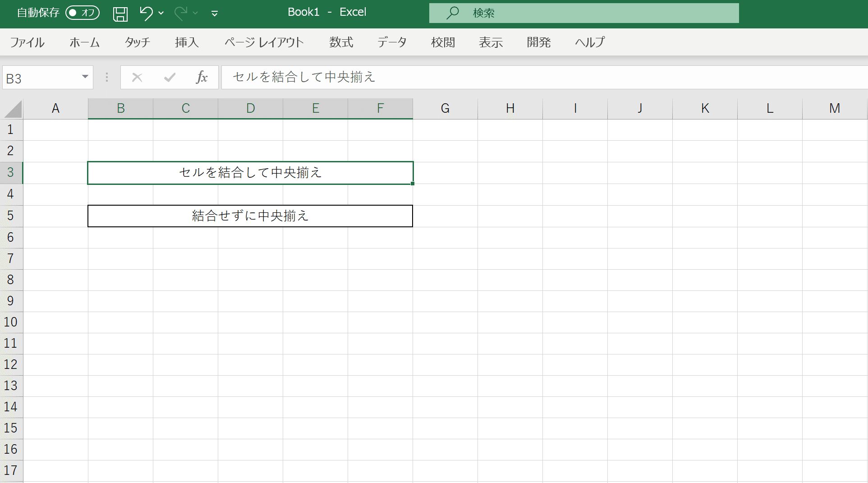Select column G header
Viewport: 868px width, 483px height.
click(x=445, y=109)
